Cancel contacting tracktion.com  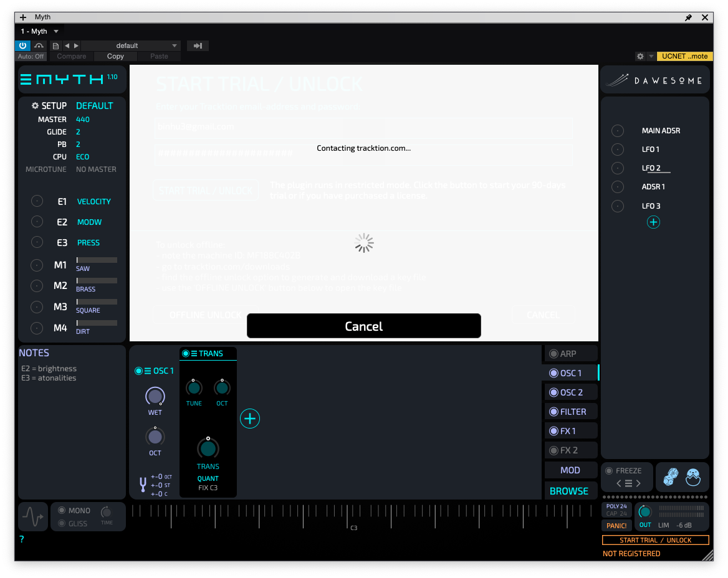click(x=363, y=326)
